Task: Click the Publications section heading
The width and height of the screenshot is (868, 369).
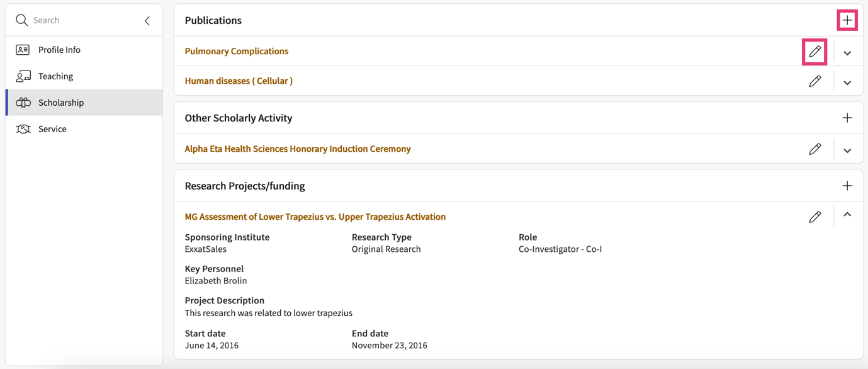Action: 213,20
